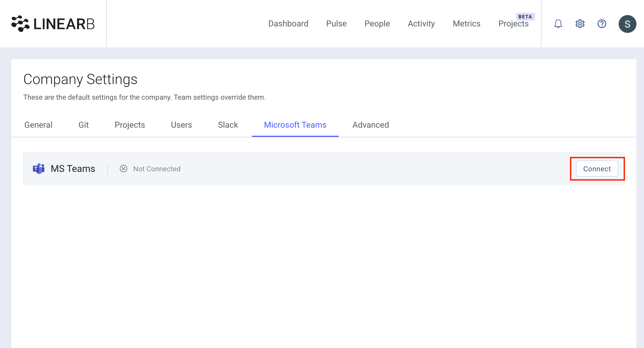
Task: Switch to the General settings tab
Action: tap(38, 125)
